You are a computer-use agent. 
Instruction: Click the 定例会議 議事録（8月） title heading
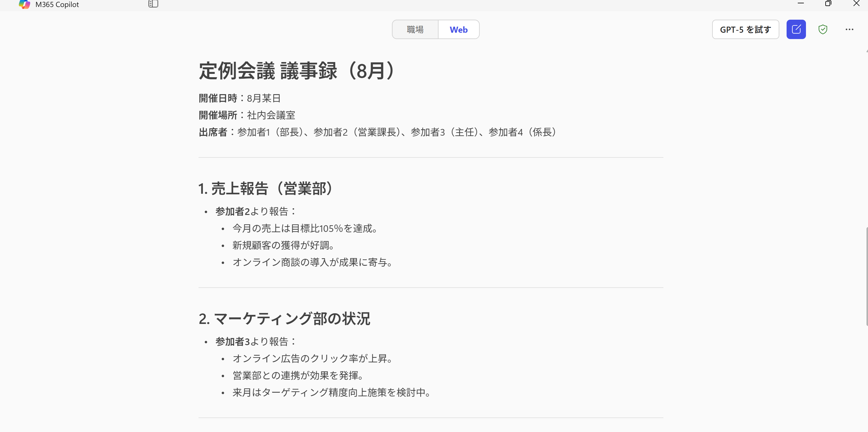(x=296, y=71)
